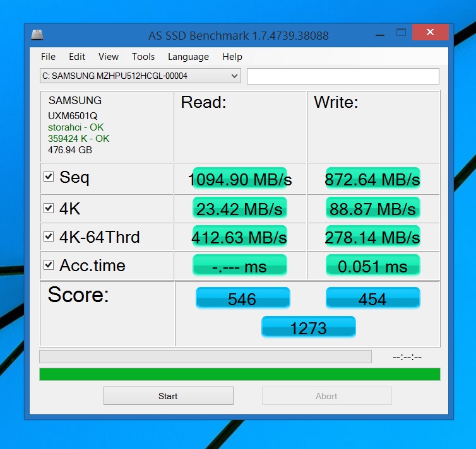Open the Tools menu
The height and width of the screenshot is (449, 476).
[x=143, y=57]
